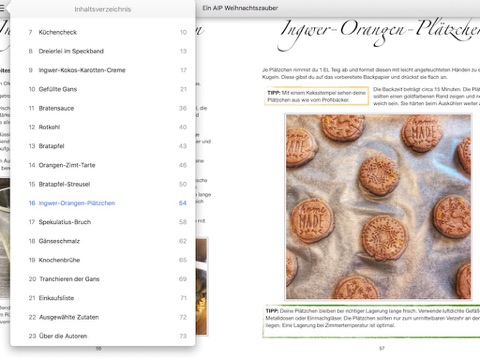Click page number 54 in contents
This screenshot has height=360, width=480.
pos(183,203)
